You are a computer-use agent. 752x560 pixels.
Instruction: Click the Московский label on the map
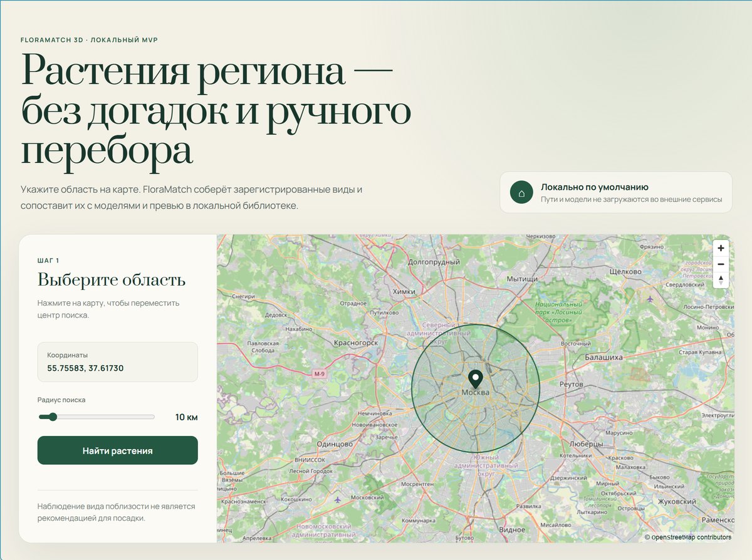(x=366, y=498)
